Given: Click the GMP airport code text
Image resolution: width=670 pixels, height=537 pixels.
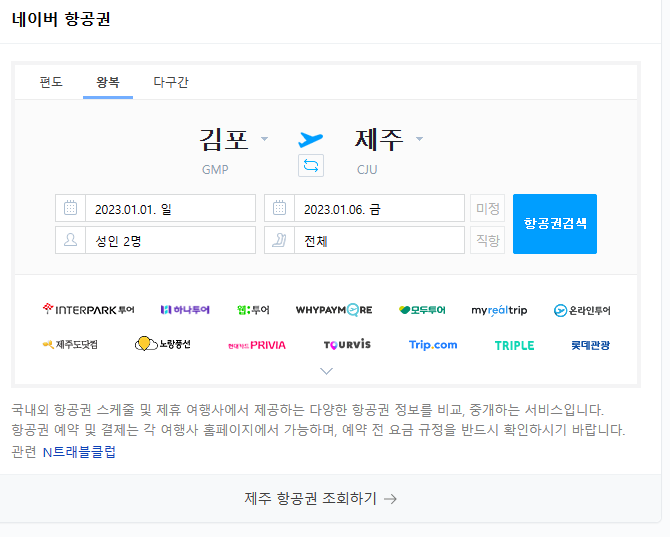Looking at the screenshot, I should tap(215, 170).
